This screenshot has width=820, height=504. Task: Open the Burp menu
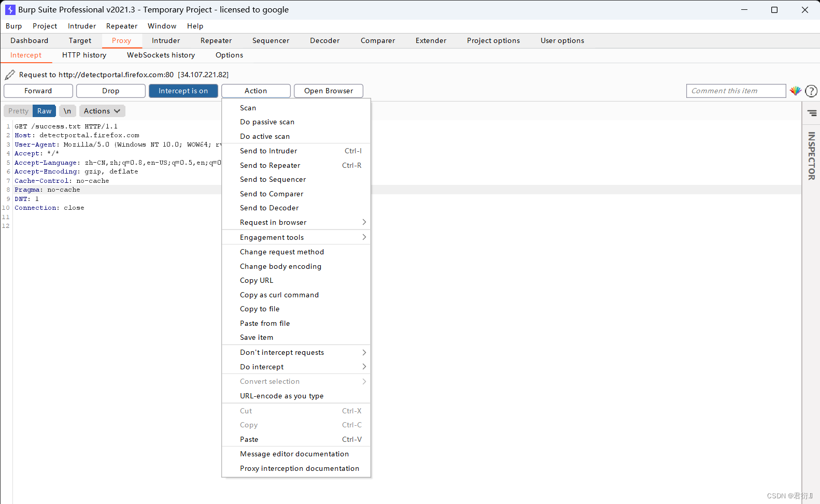14,26
